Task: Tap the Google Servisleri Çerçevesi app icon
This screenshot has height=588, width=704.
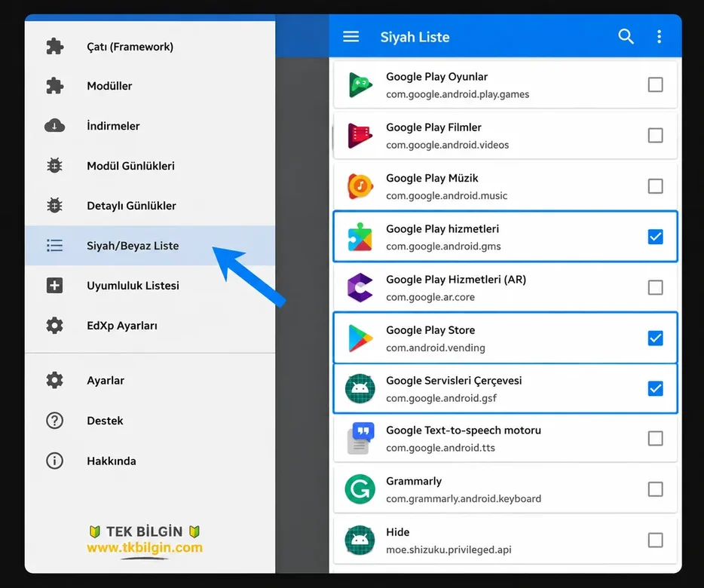Action: point(360,388)
